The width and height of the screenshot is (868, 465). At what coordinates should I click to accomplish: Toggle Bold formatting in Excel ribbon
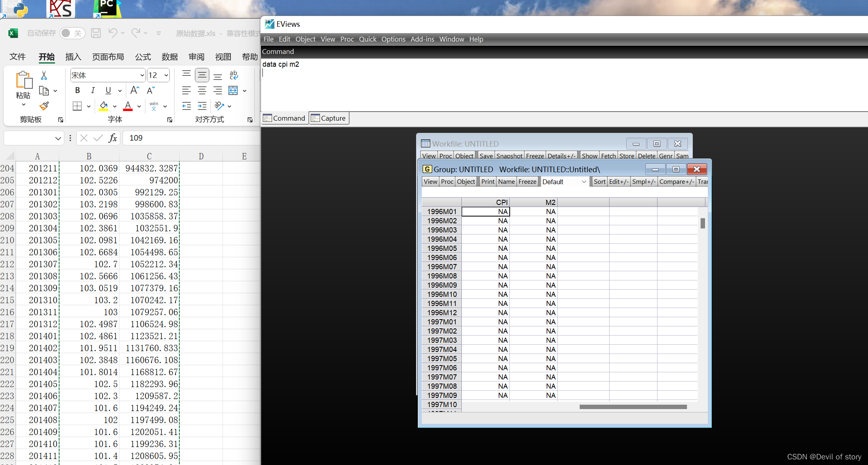click(x=77, y=90)
